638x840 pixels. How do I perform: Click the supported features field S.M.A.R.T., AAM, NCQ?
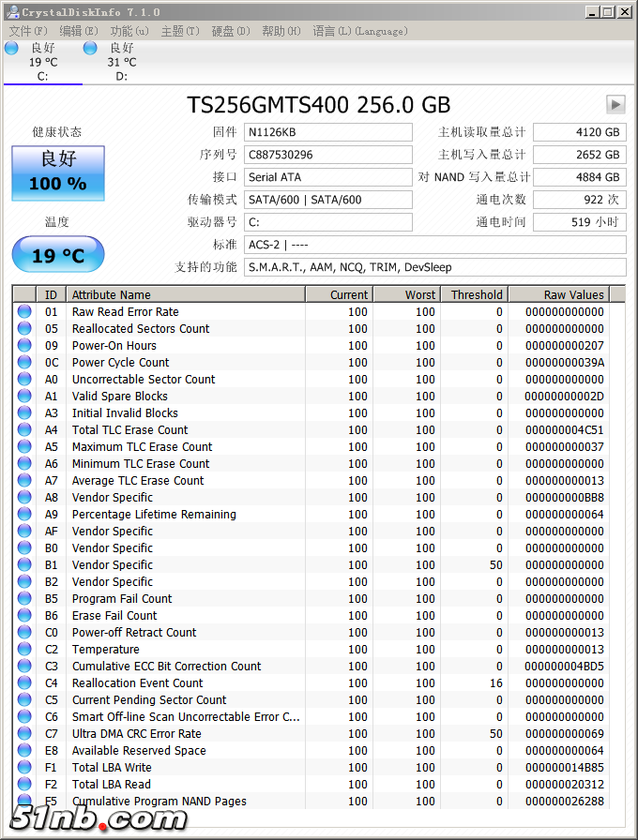point(434,267)
